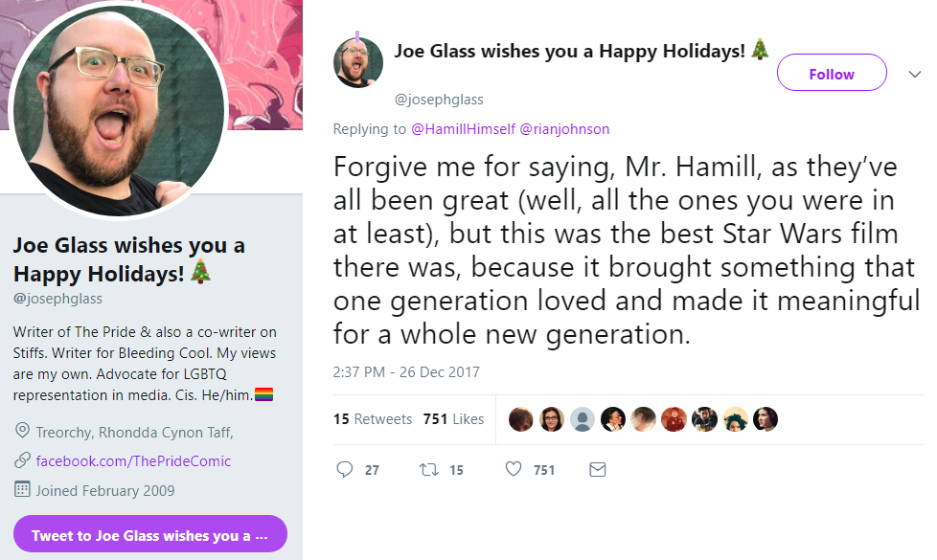The image size is (937, 560).
Task: View the 15 Retweets list
Action: (373, 419)
